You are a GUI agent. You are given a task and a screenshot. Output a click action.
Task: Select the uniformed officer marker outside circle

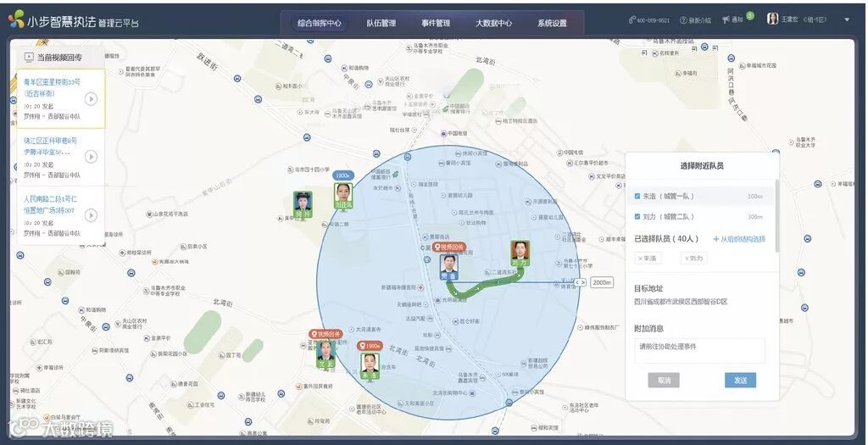pos(303,205)
